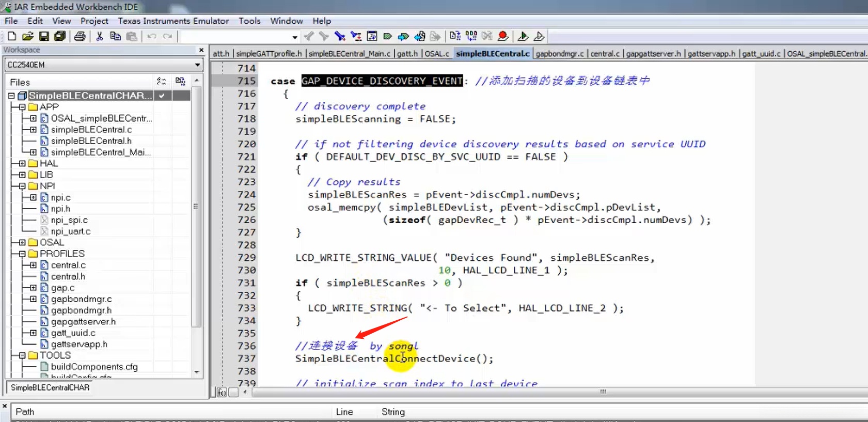Click the Go To line icon
Screen dimensions: 868x422
372,36
